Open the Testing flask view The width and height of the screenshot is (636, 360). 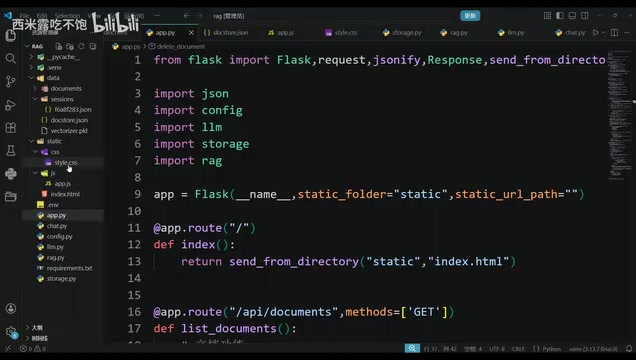[x=11, y=151]
